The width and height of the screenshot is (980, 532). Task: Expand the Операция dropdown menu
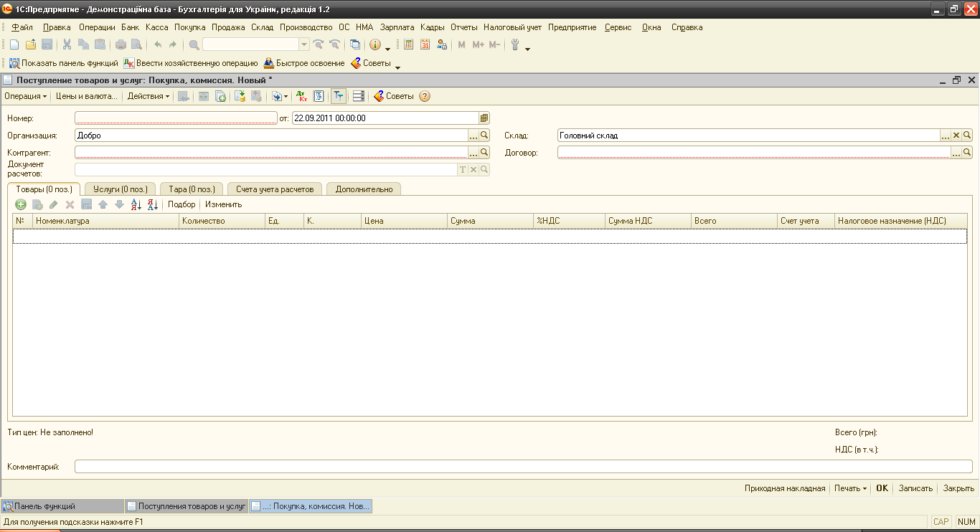tap(26, 96)
